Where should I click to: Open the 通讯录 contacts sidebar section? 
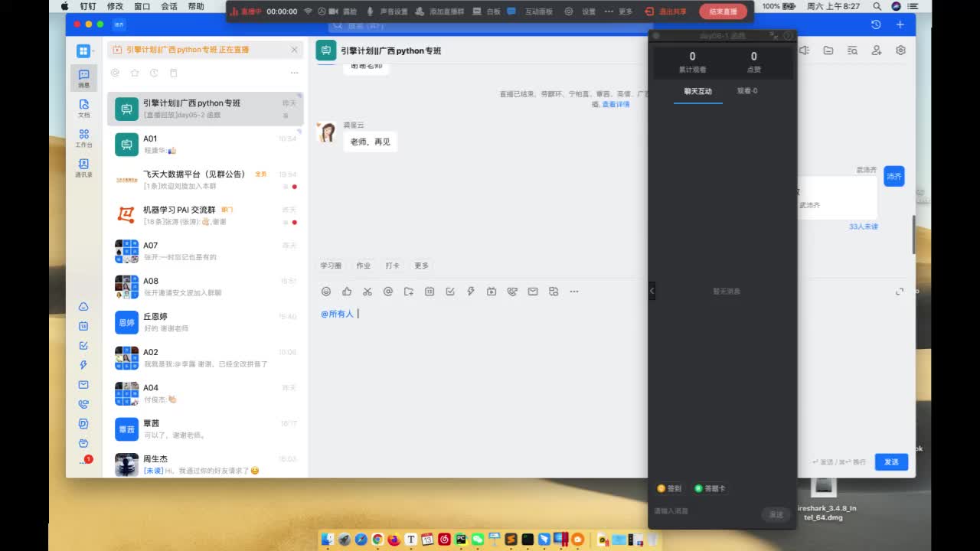(x=83, y=168)
